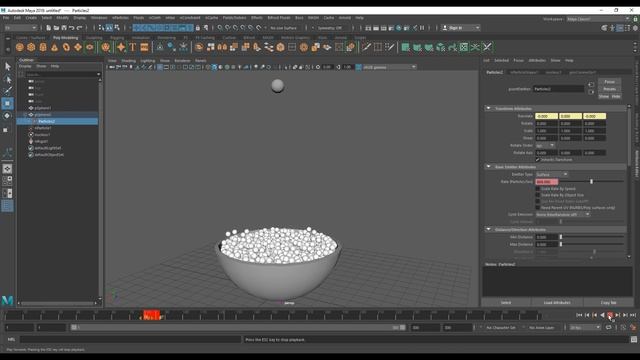Click the Maya logo at toolbox bottom

[x=7, y=301]
